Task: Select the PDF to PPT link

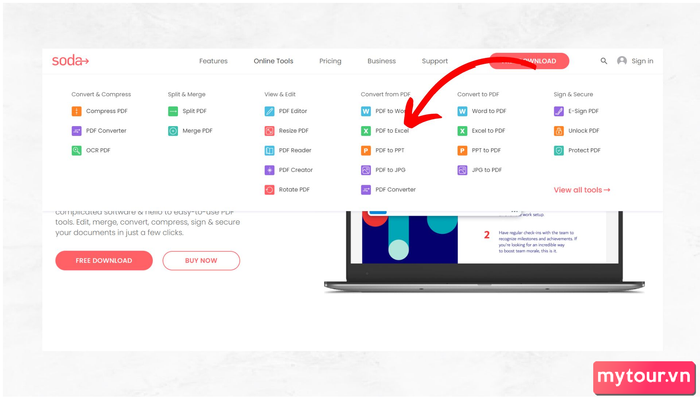Action: tap(390, 150)
